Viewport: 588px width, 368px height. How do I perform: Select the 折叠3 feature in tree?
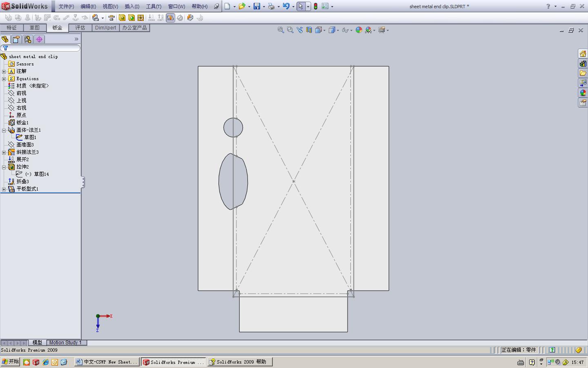tap(22, 182)
